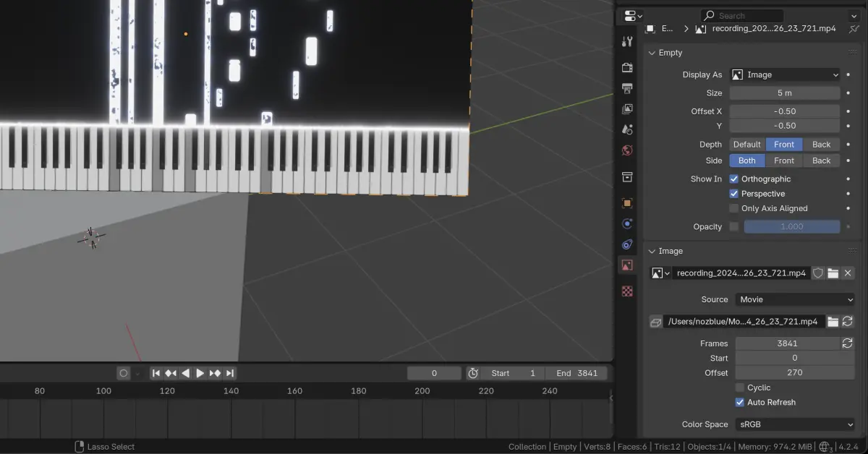
Task: Click the image datablock name field
Action: click(x=741, y=273)
